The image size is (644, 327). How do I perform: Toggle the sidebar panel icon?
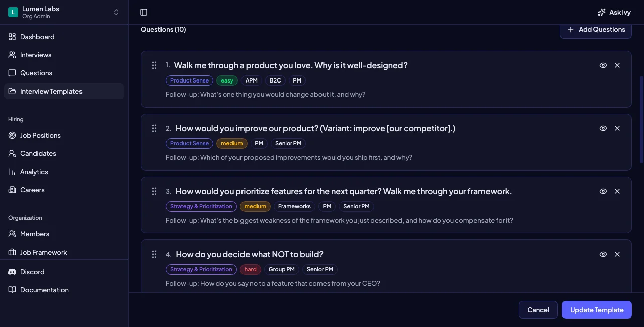[x=144, y=12]
